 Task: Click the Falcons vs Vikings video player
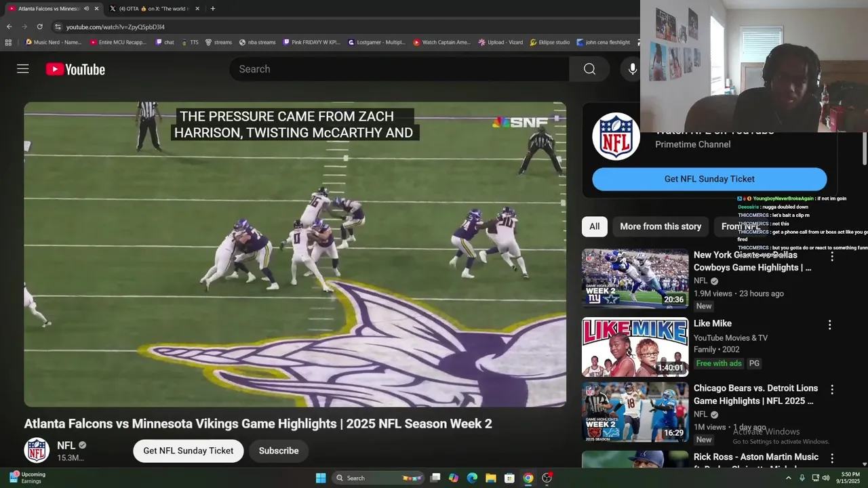(295, 255)
